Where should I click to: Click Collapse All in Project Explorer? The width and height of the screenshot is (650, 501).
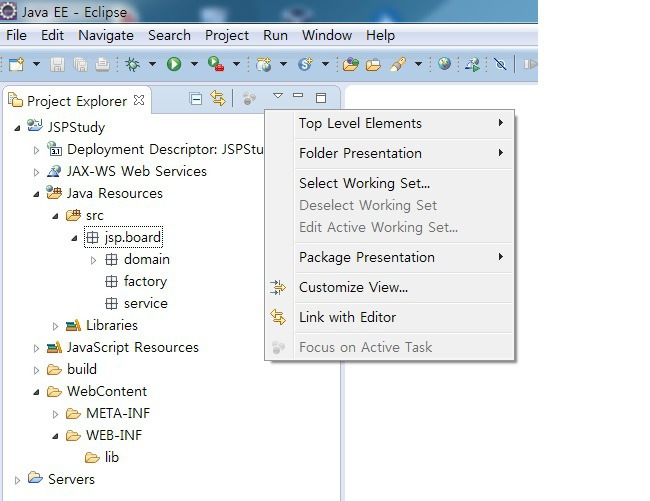(196, 99)
